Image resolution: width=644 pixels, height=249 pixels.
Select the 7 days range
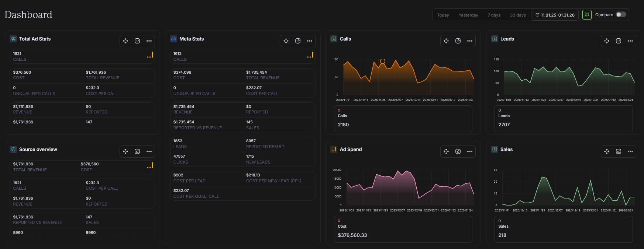494,15
